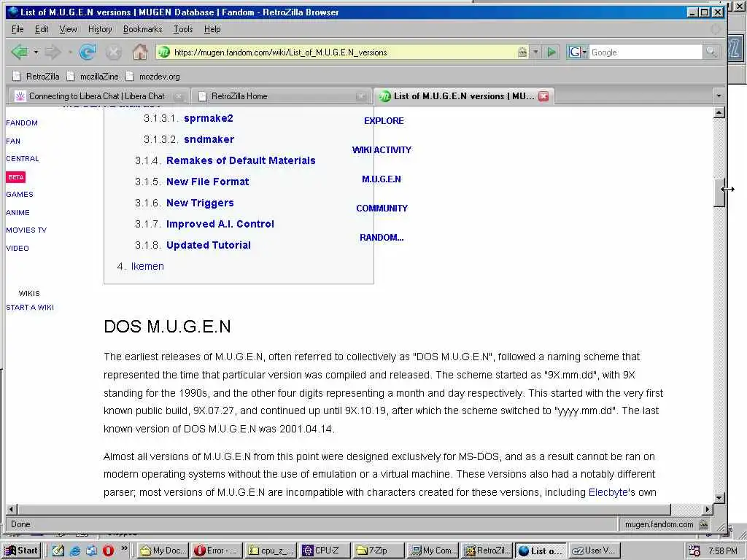Jump to New Triggers section
Viewport: 747px width, 560px height.
pyautogui.click(x=200, y=203)
